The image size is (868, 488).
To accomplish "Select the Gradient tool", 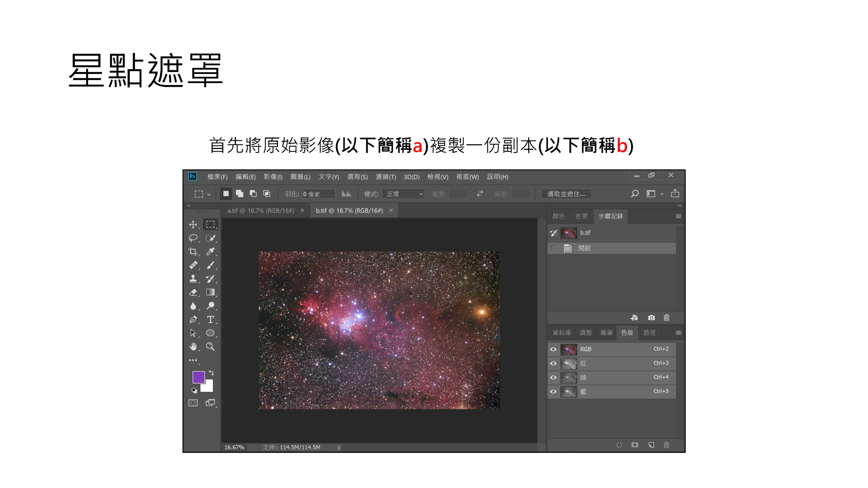I will [x=211, y=292].
